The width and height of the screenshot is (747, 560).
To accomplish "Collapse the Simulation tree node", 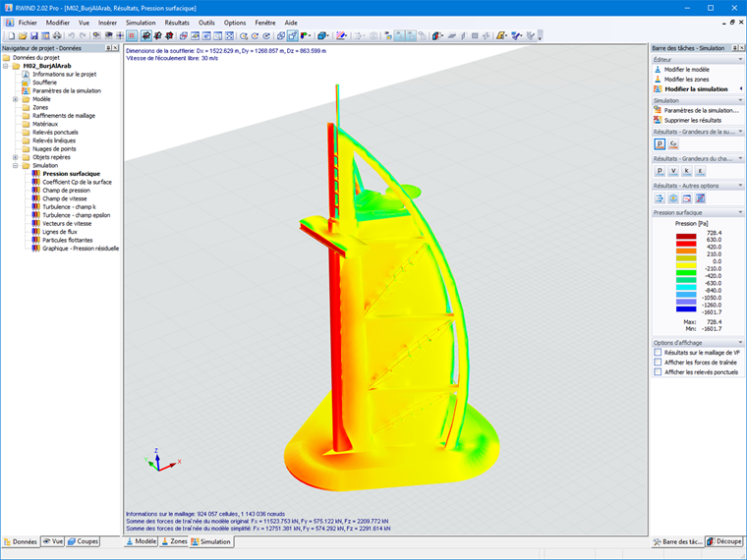I will [x=16, y=166].
